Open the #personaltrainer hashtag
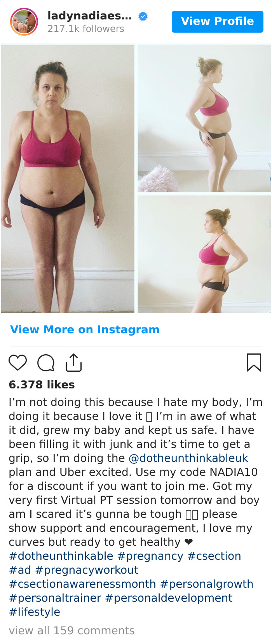 coord(55,598)
